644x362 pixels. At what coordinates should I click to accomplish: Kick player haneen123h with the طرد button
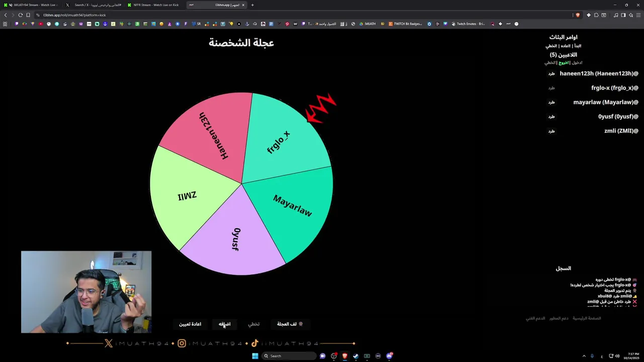coord(551,73)
